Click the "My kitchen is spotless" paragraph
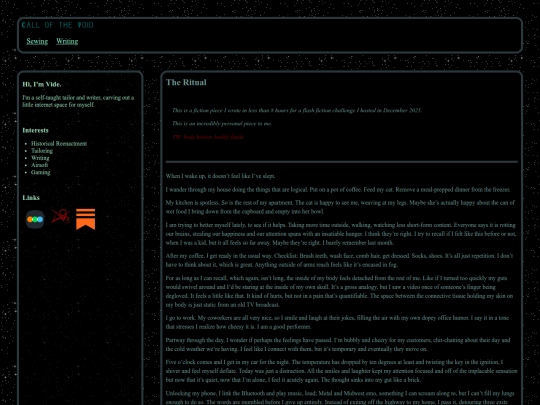The height and width of the screenshot is (405, 540). point(340,207)
